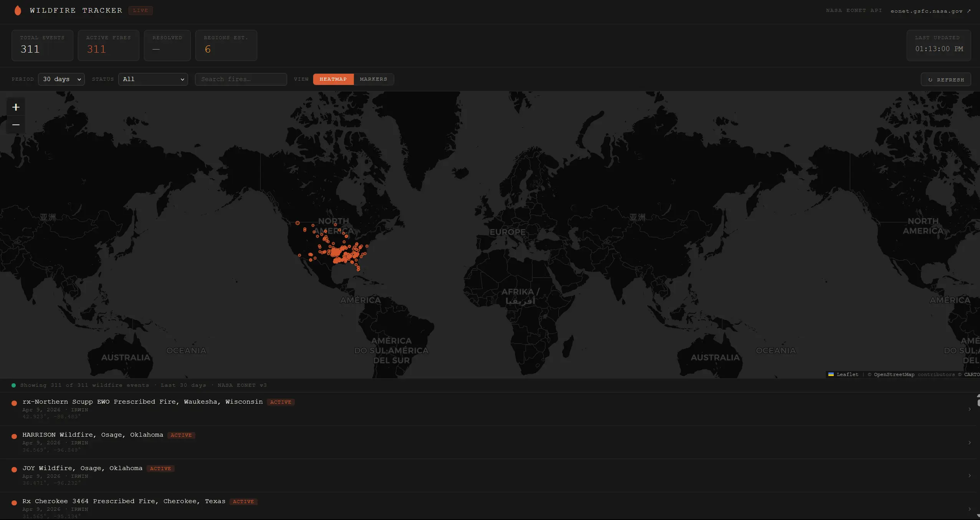Switch view to Heatmap
The width and height of the screenshot is (980, 520).
[x=333, y=79]
